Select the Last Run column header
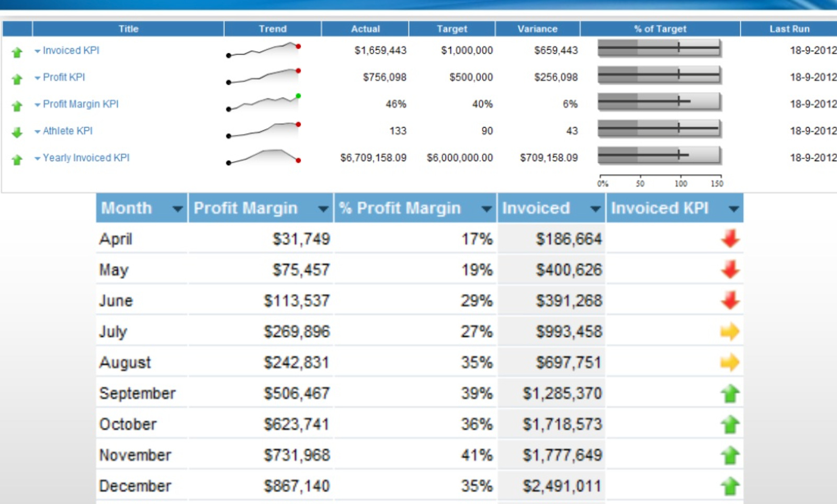 pyautogui.click(x=790, y=29)
